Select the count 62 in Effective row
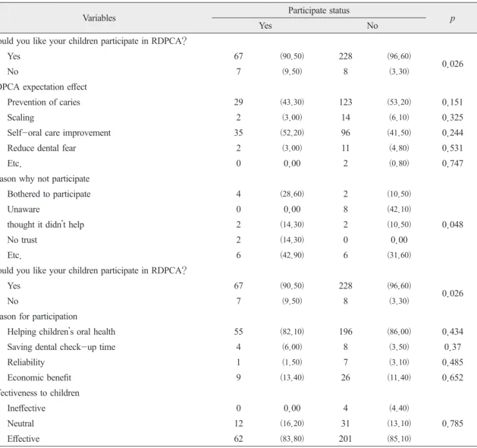 pos(238,439)
